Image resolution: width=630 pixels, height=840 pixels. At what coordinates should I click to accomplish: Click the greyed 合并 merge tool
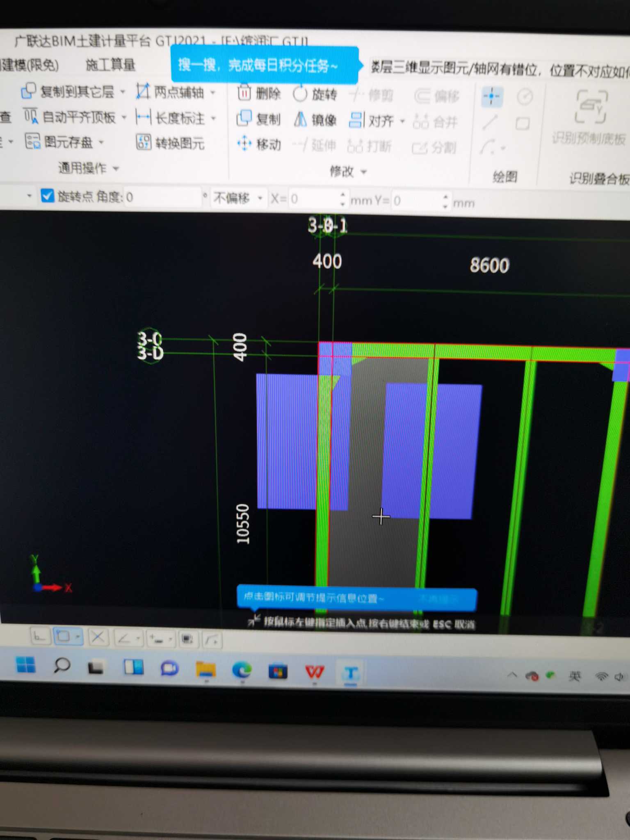coord(435,122)
